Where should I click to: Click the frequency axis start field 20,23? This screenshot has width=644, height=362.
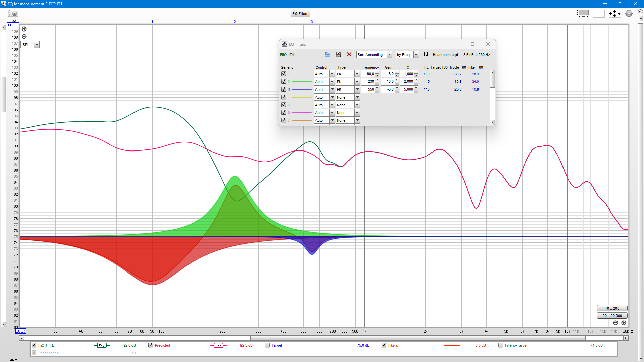(x=21, y=331)
